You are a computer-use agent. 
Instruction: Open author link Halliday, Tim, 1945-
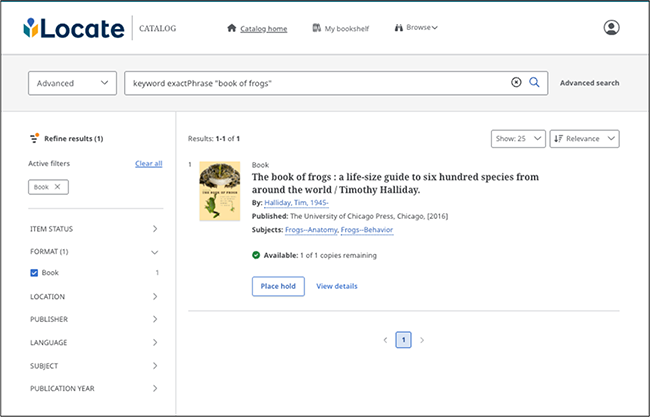[296, 203]
